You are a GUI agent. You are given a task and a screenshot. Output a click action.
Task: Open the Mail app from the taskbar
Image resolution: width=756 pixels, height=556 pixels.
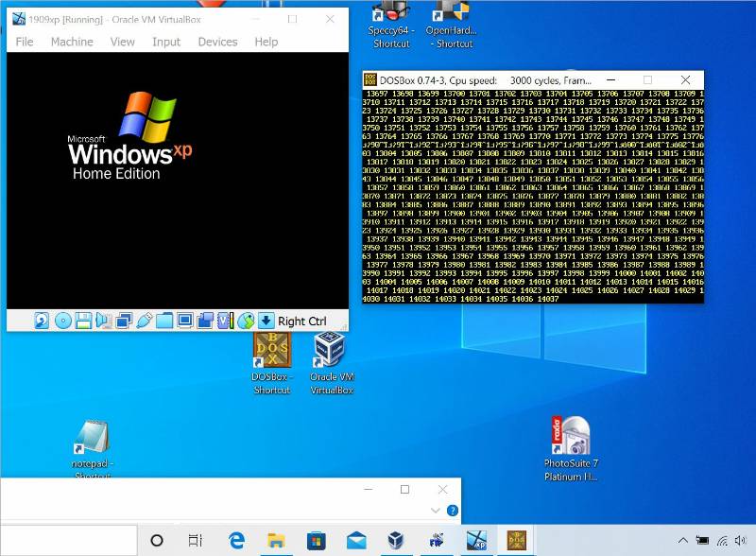point(356,541)
